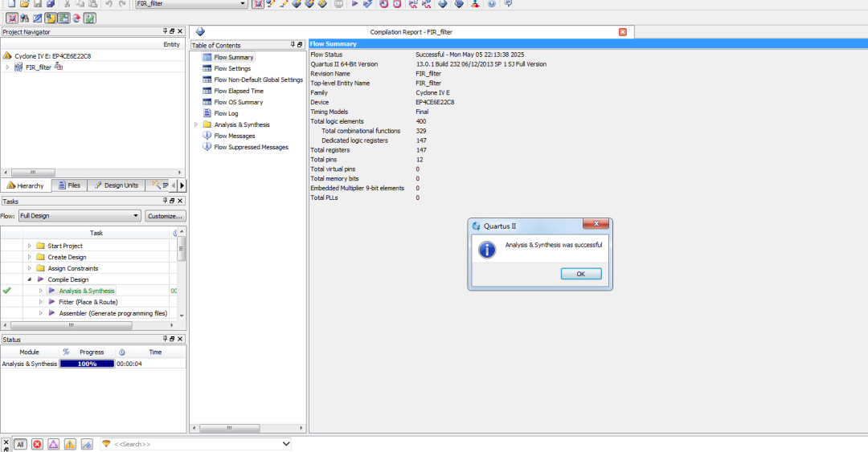This screenshot has width=868, height=452.
Task: Open Flow Settings in Table of Contents
Action: [x=232, y=68]
